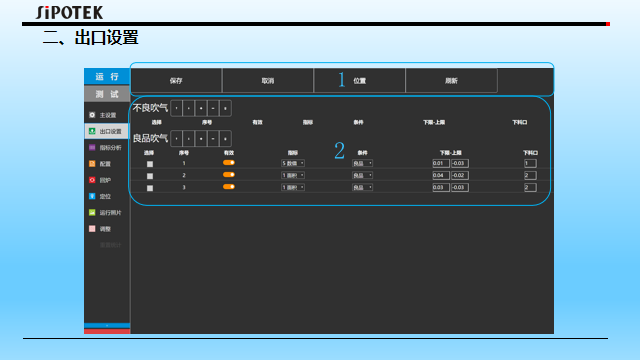Click the 取消 button
Viewport: 640px width, 360px height.
pos(268,81)
